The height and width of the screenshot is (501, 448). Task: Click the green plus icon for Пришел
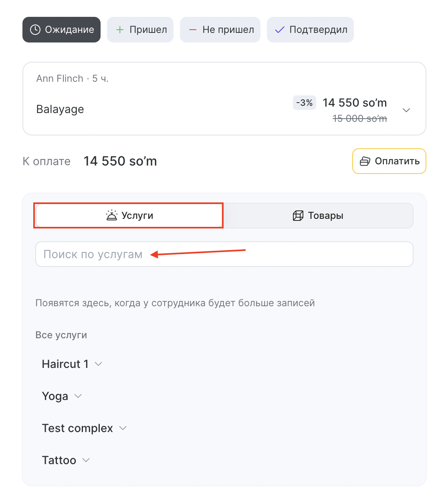click(x=119, y=30)
